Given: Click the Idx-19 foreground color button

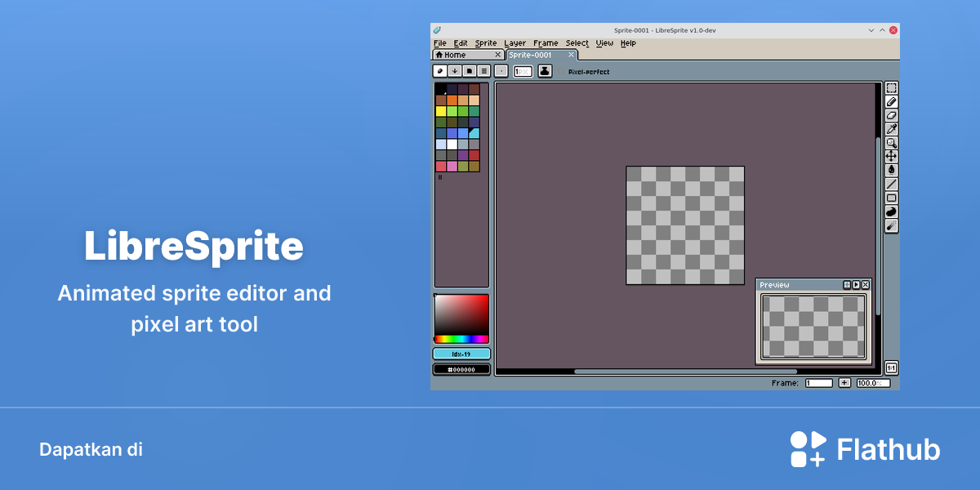Looking at the screenshot, I should (461, 354).
